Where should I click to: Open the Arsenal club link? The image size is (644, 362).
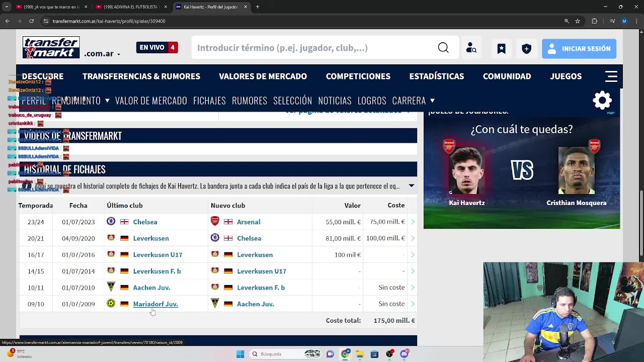[249, 222]
